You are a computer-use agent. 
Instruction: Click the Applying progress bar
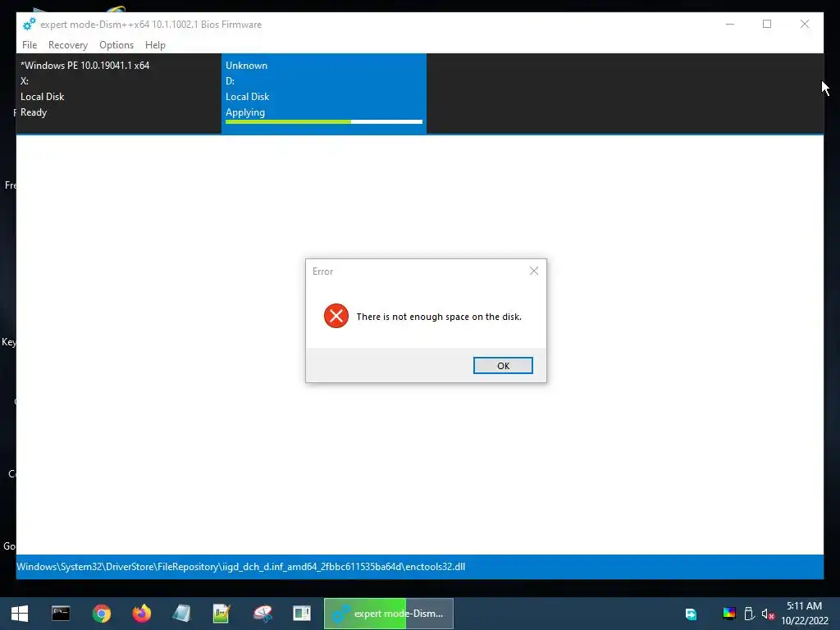[x=323, y=122]
